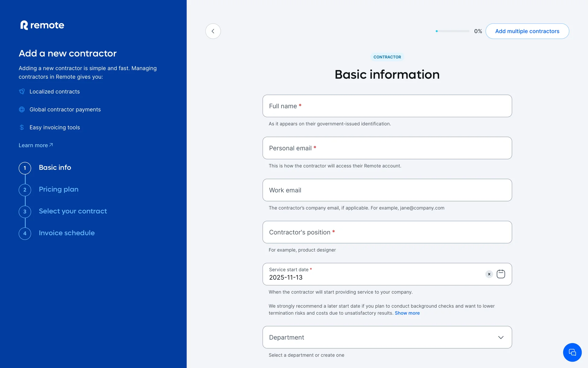This screenshot has height=368, width=588.
Task: Open the Invoice schedule step
Action: (x=66, y=233)
